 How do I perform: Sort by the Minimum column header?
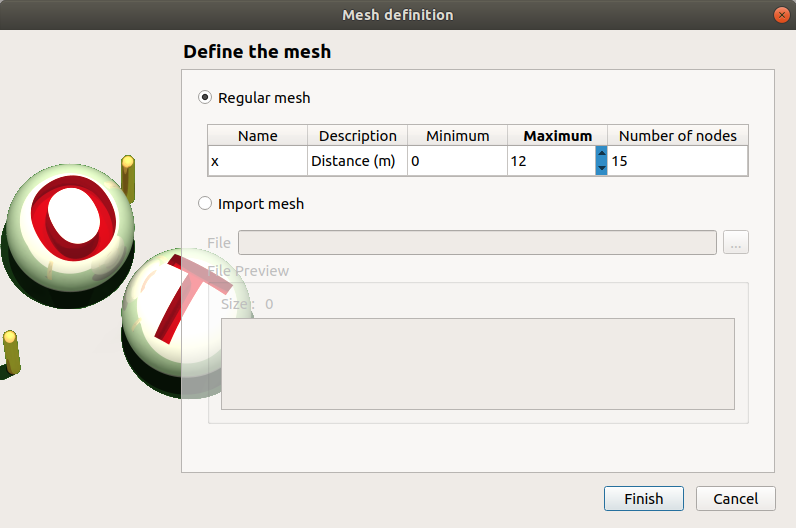pyautogui.click(x=457, y=136)
